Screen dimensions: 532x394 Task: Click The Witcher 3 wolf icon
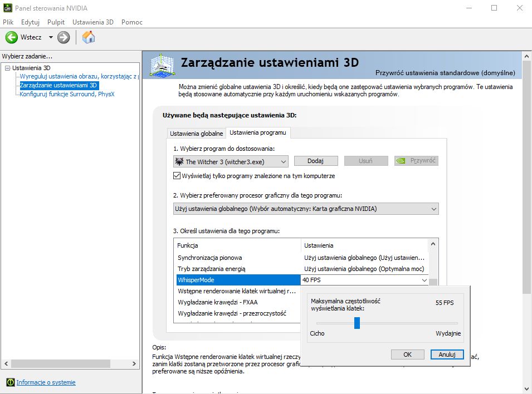(x=179, y=162)
